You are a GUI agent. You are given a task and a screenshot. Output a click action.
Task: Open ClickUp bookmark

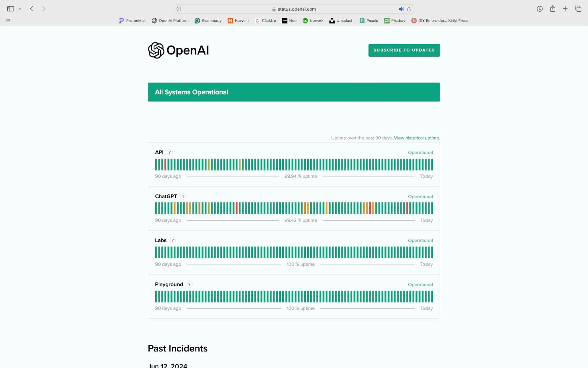click(265, 21)
